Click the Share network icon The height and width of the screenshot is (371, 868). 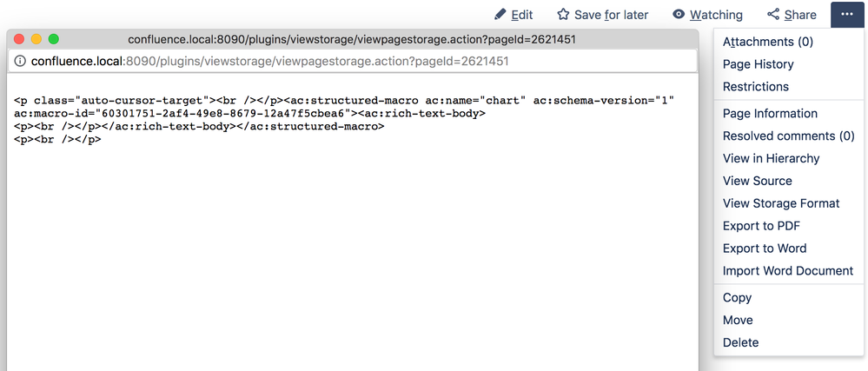click(x=773, y=15)
